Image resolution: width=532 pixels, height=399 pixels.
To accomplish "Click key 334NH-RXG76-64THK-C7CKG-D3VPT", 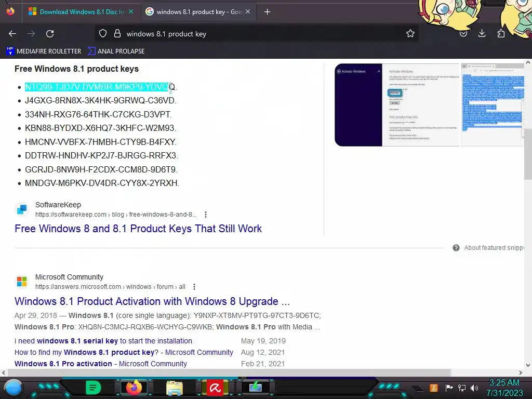I will click(x=98, y=114).
